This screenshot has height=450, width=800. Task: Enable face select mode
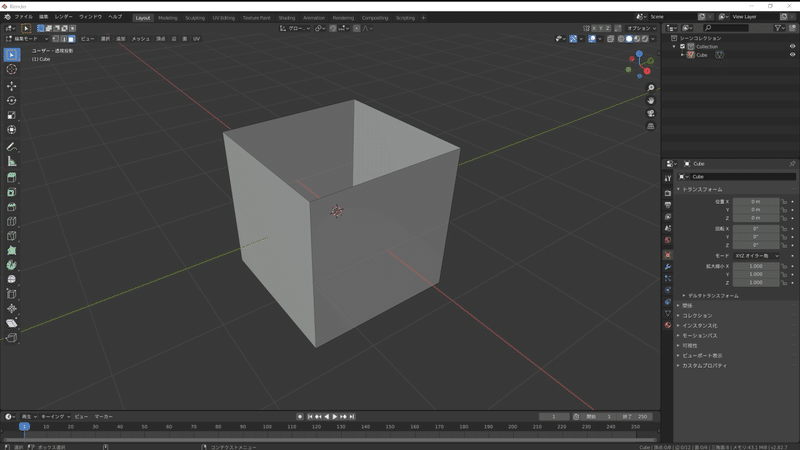click(x=71, y=39)
